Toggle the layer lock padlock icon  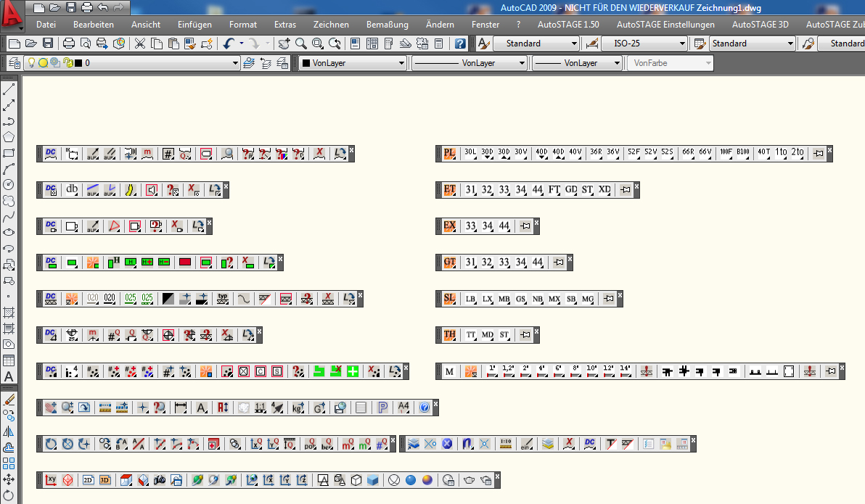67,63
